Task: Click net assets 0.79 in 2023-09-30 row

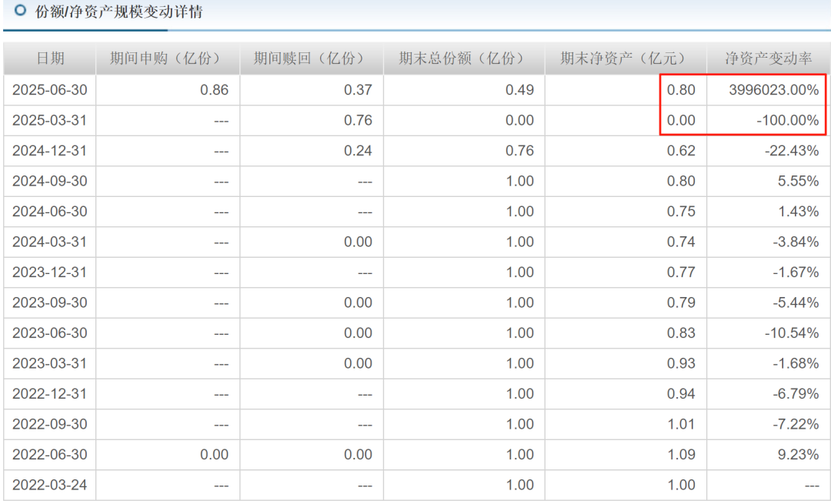Action: pyautogui.click(x=681, y=302)
